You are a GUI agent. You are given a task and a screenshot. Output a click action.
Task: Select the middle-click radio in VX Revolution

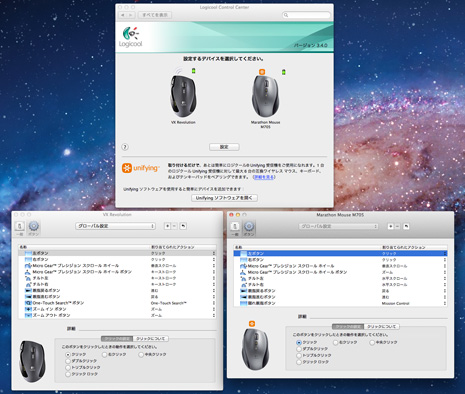coord(141,355)
